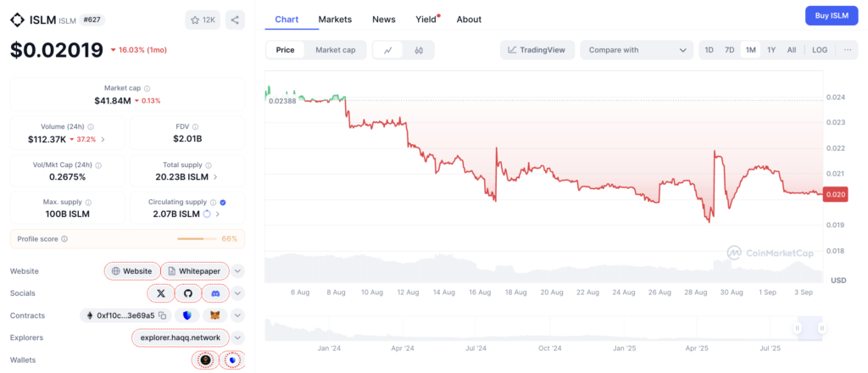Open the GitHub social link
Screen dimensions: 868x373
188,293
